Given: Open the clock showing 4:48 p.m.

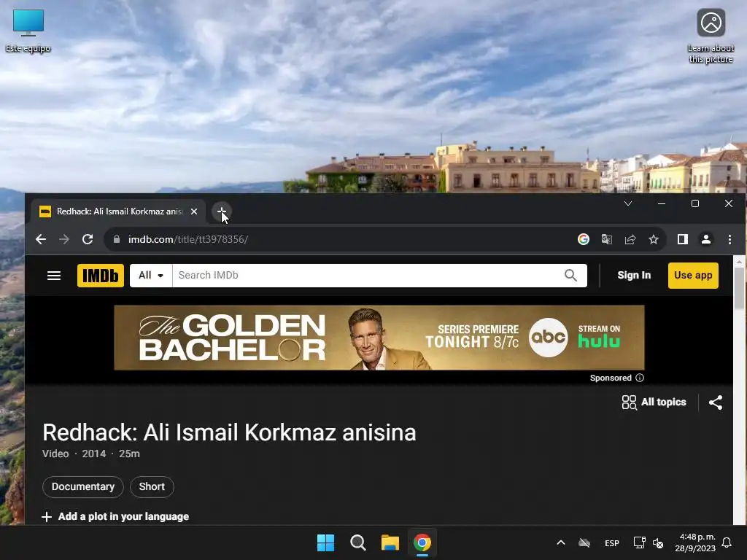Looking at the screenshot, I should coord(695,542).
